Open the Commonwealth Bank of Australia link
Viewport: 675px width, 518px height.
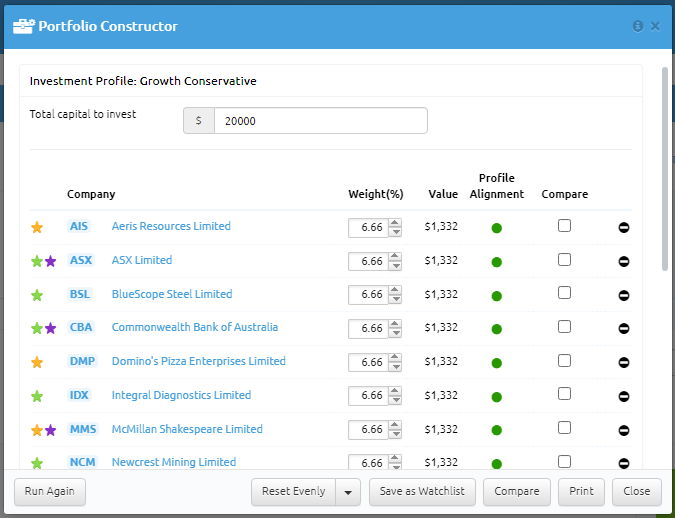pyautogui.click(x=195, y=327)
